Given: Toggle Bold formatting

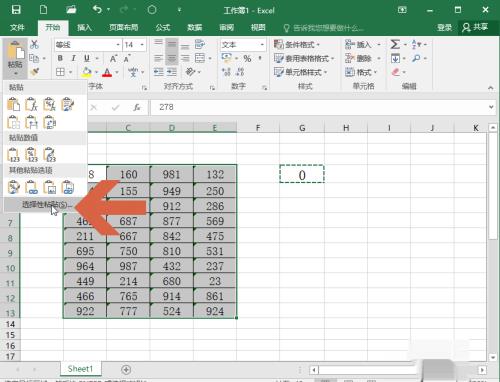Looking at the screenshot, I should [x=60, y=58].
